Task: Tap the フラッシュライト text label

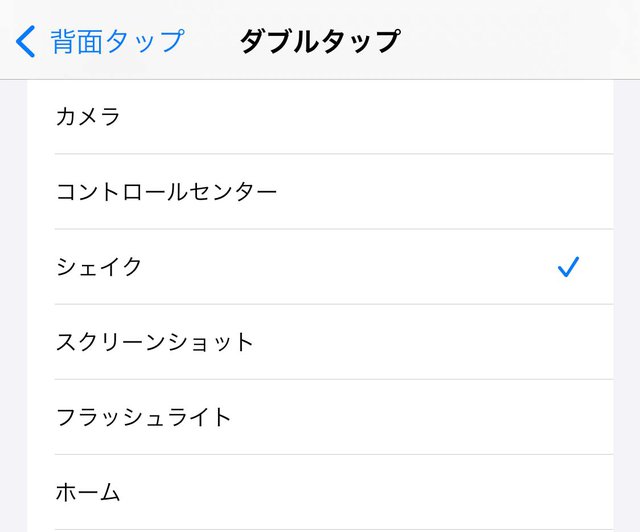Action: pyautogui.click(x=144, y=417)
